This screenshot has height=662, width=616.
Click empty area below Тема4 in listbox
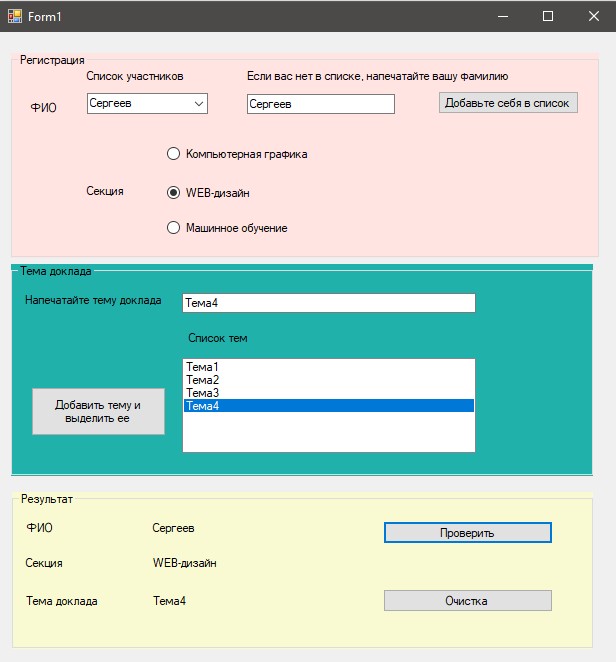coord(328,432)
